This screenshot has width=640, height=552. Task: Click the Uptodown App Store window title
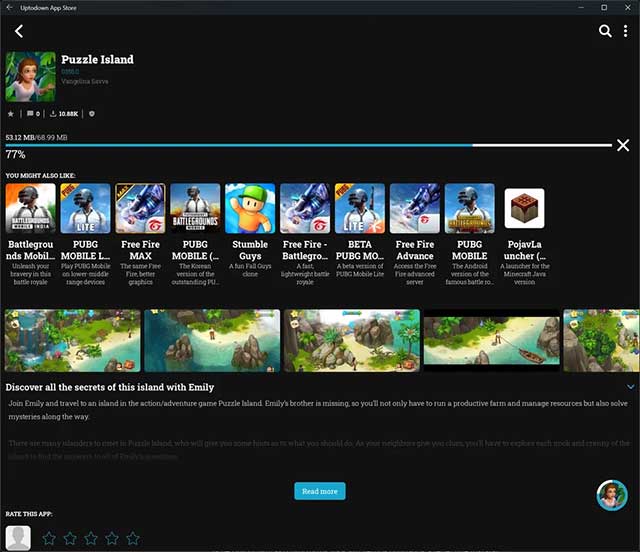(x=48, y=8)
